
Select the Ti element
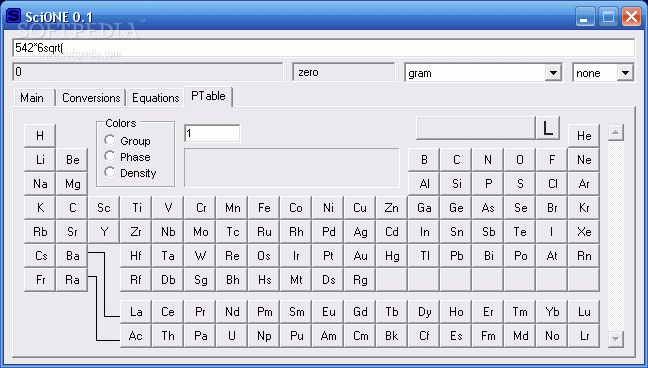136,208
